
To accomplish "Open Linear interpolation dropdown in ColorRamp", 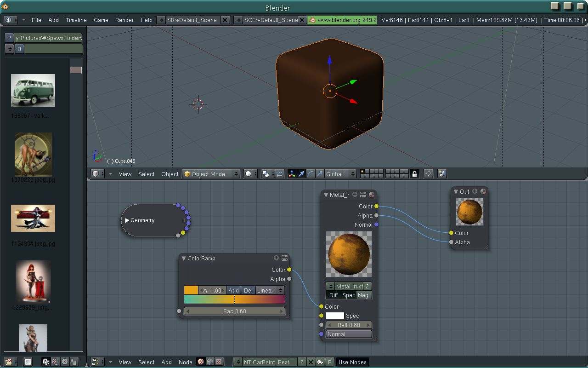I will pyautogui.click(x=270, y=290).
